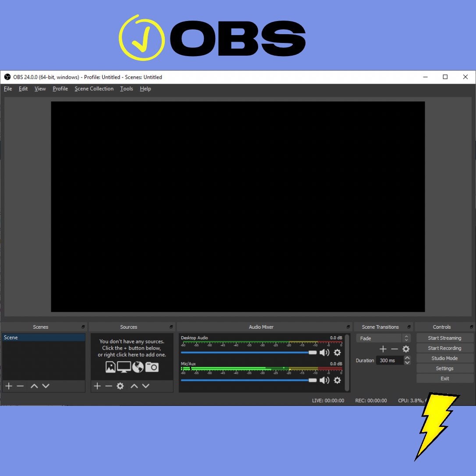Move the scene up in the Scenes list
Image resolution: width=476 pixels, height=476 pixels.
(x=34, y=386)
